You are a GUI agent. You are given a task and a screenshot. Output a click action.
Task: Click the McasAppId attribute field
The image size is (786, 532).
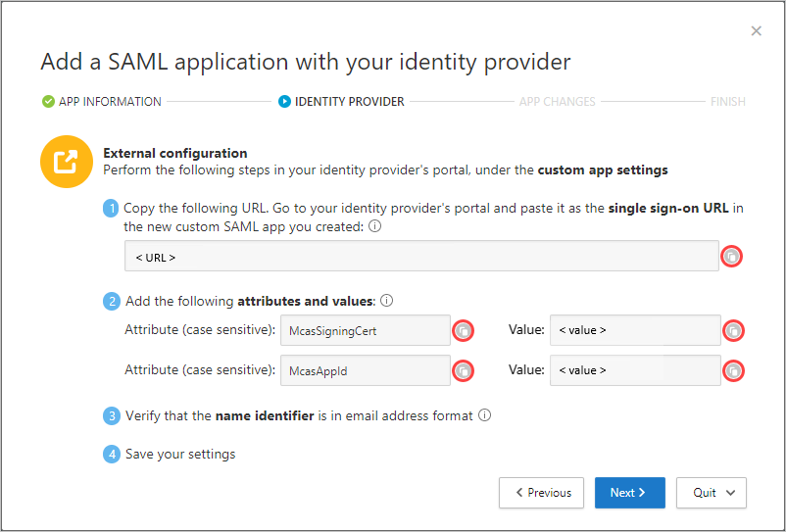[x=366, y=370]
